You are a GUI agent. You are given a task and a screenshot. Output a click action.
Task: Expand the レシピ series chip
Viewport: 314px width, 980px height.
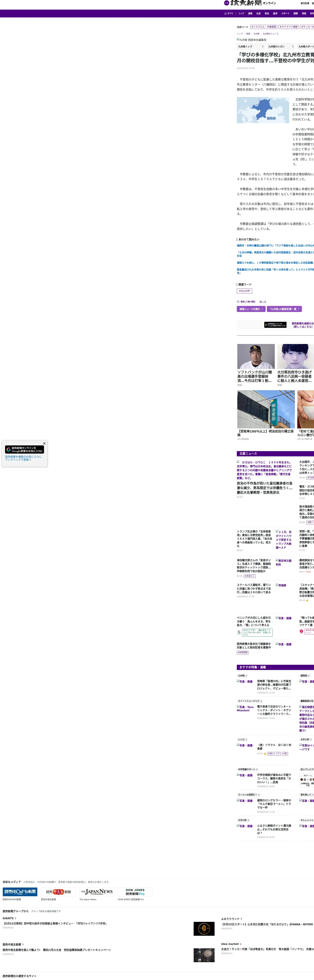[x=243, y=740]
